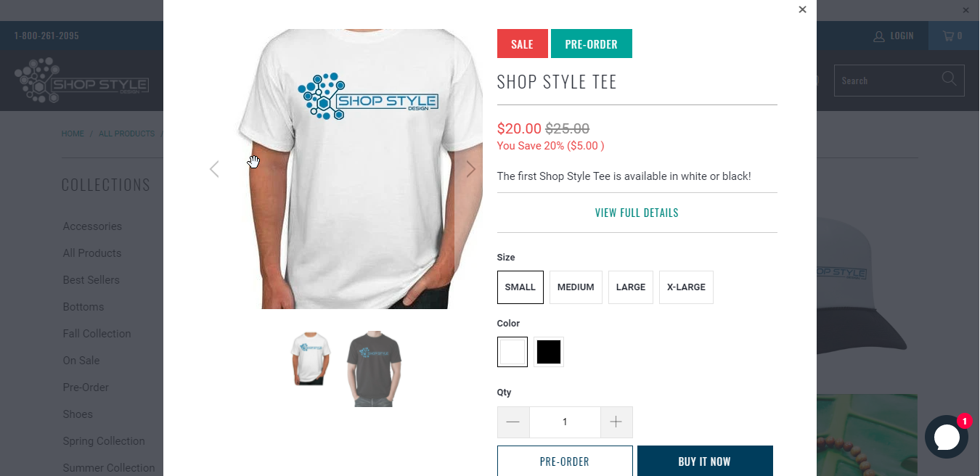Advance to the next product image arrow

[470, 169]
